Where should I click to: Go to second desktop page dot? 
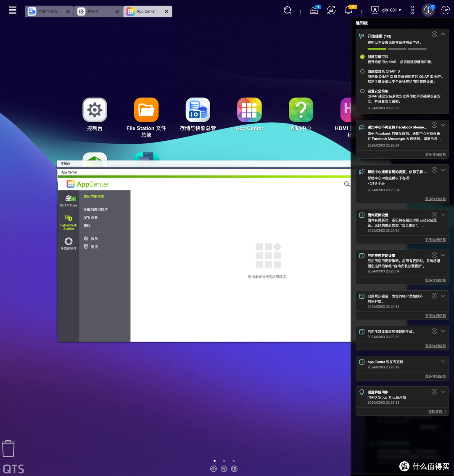(x=224, y=461)
